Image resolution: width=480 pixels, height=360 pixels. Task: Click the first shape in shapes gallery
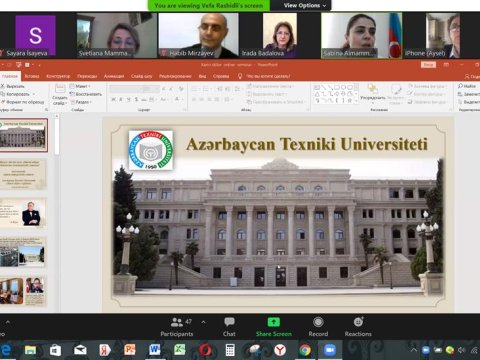(x=317, y=87)
